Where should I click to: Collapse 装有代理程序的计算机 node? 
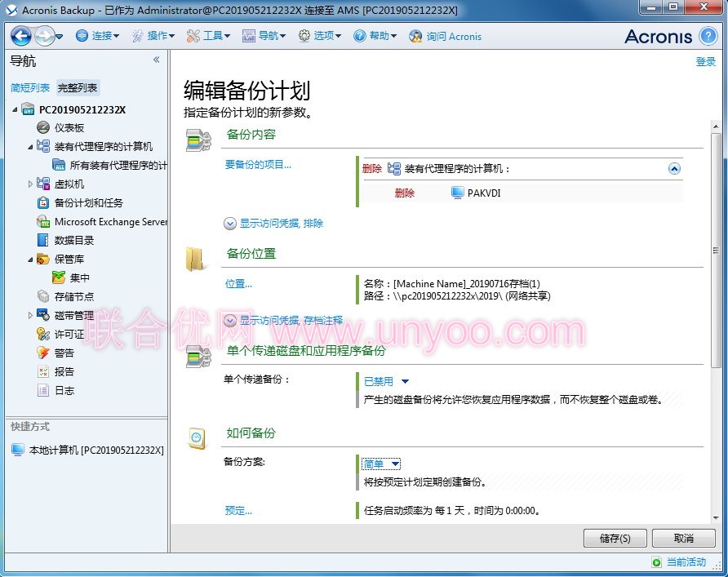coord(30,147)
